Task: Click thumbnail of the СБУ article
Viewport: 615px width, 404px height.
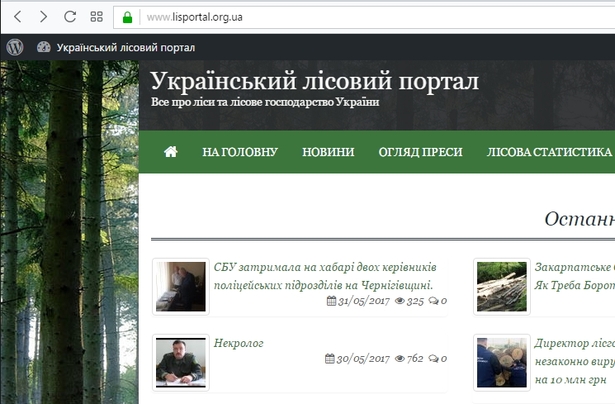Action: pyautogui.click(x=181, y=287)
